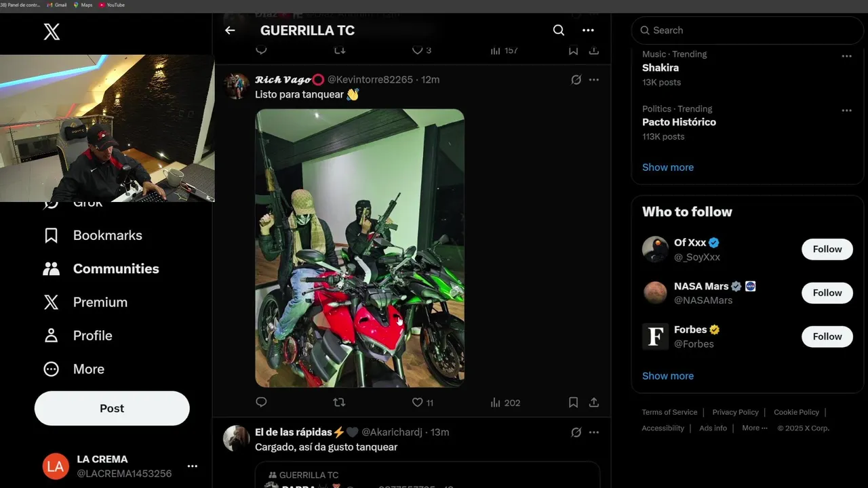Image resolution: width=868 pixels, height=488 pixels.
Task: Follow the Forbes account
Action: (x=827, y=336)
